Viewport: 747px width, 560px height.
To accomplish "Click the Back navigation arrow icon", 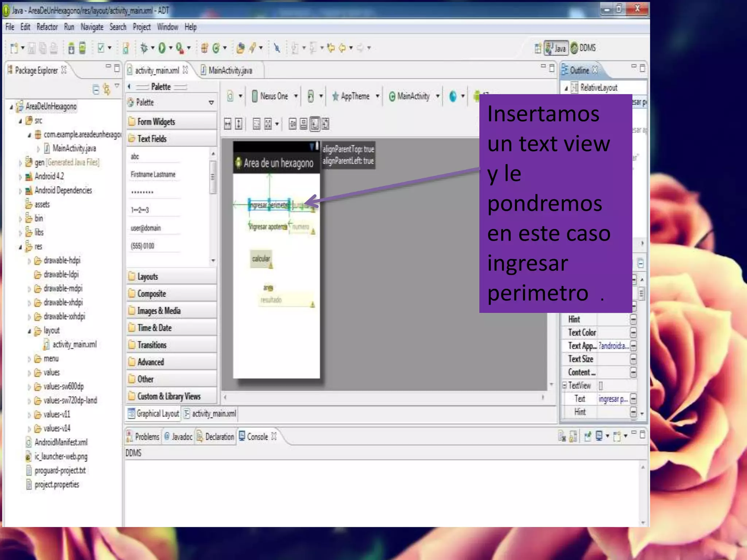I will click(x=342, y=48).
